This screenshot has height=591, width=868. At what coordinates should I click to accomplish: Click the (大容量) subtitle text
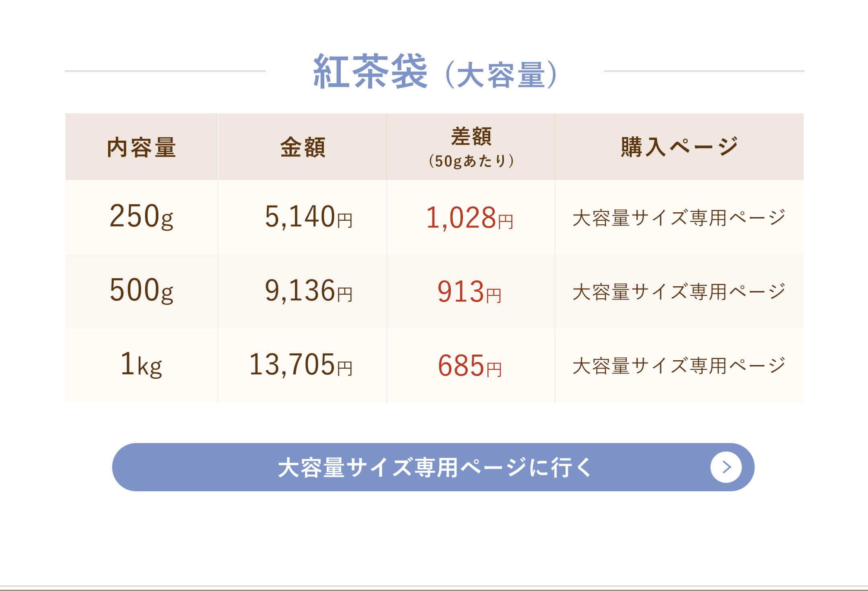click(x=501, y=74)
